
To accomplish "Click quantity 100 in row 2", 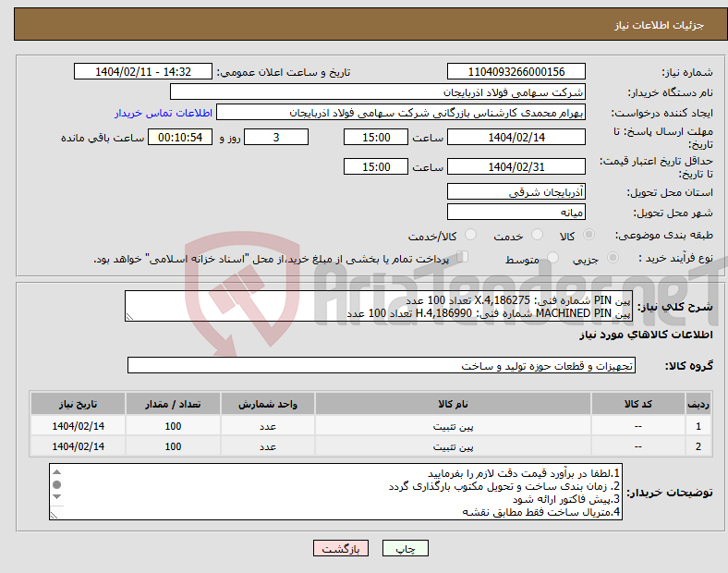I will pos(173,446).
